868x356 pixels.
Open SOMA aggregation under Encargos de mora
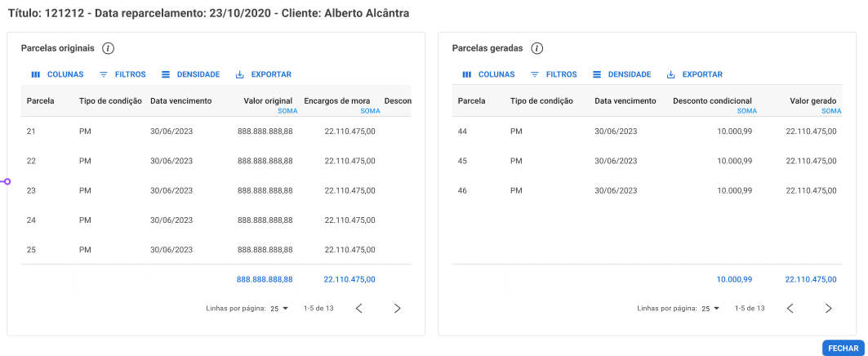pos(371,111)
